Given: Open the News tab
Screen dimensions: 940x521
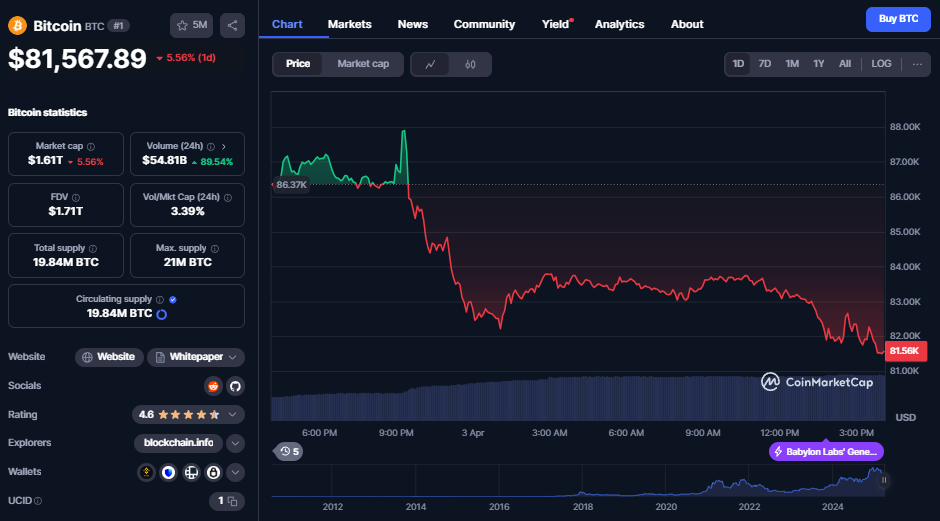Looking at the screenshot, I should (412, 25).
